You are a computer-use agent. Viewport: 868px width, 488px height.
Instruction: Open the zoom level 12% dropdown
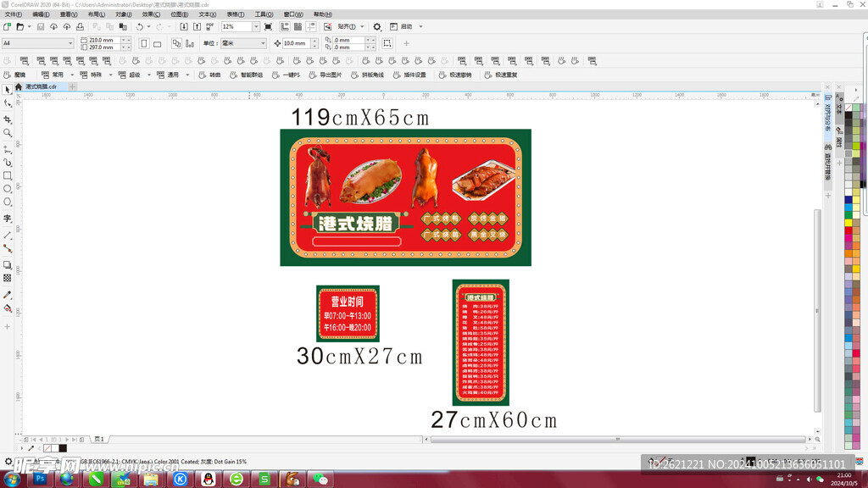click(x=255, y=27)
